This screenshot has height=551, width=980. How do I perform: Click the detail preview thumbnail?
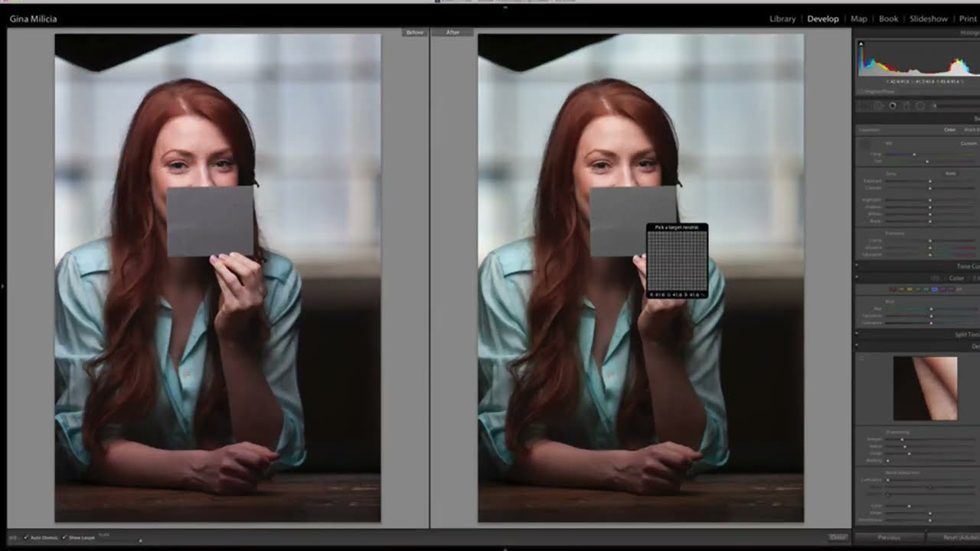tap(925, 388)
